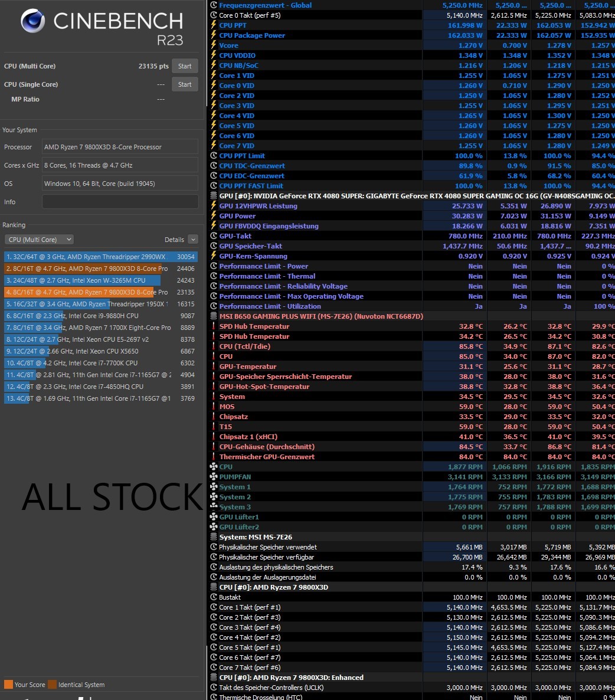Image resolution: width=615 pixels, height=700 pixels.
Task: Click the thermometer icon beside MOS
Action: click(x=214, y=407)
